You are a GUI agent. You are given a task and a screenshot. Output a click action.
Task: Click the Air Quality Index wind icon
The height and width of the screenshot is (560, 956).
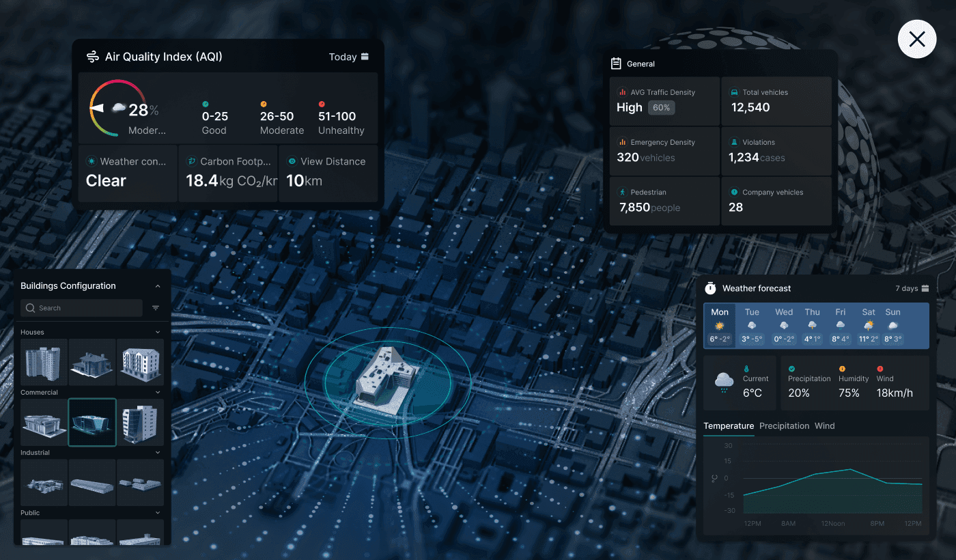tap(93, 57)
